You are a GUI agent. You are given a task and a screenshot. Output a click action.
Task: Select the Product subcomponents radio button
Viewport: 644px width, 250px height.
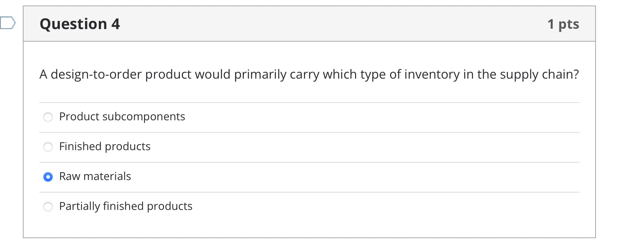click(x=48, y=117)
